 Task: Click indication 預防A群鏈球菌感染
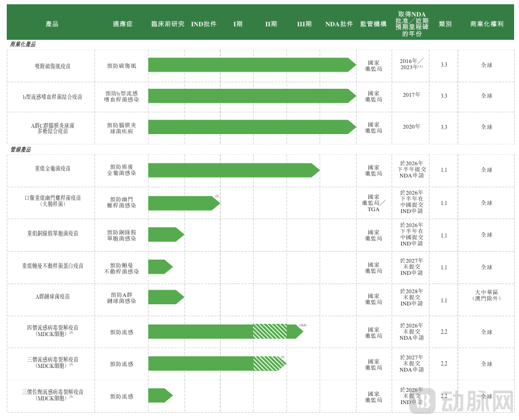(121, 298)
